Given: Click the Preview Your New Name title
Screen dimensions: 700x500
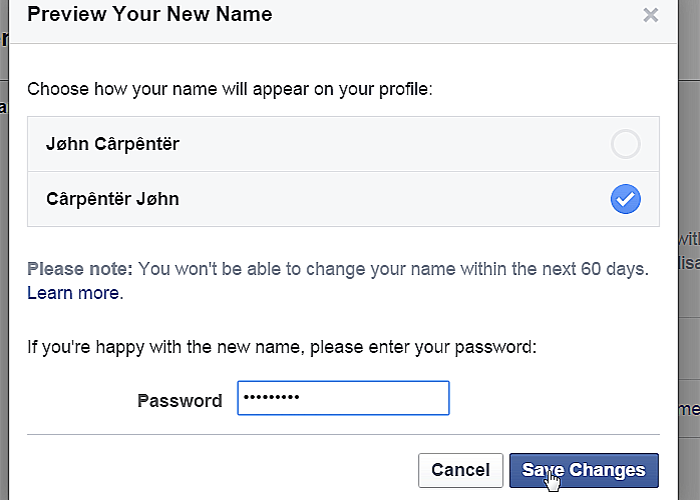Looking at the screenshot, I should click(150, 14).
